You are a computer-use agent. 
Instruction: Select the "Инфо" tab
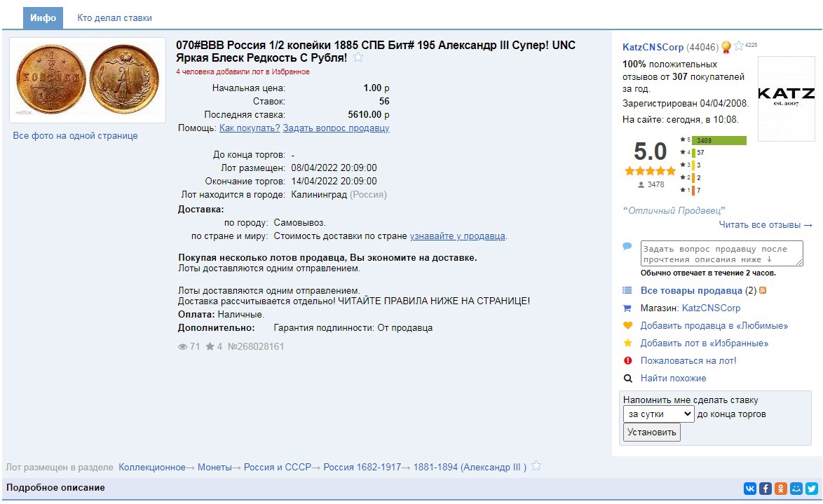tap(43, 18)
